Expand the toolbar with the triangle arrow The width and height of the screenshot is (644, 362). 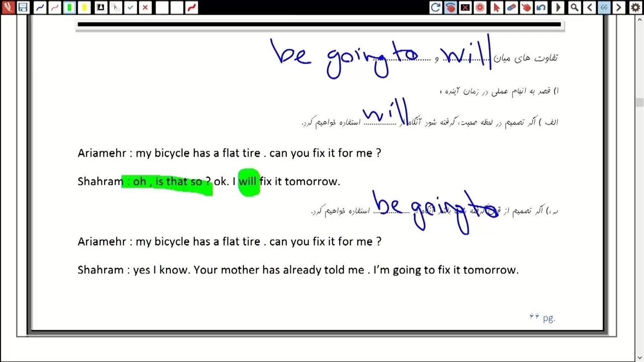coord(557,8)
